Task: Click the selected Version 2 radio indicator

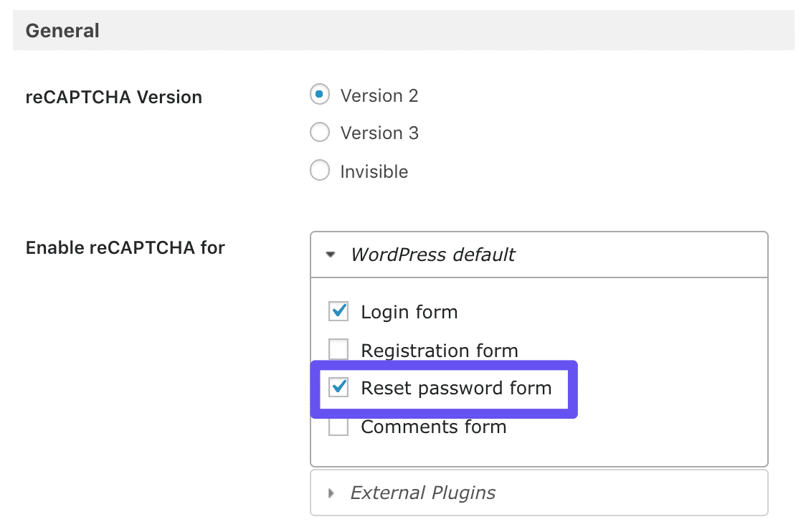Action: pyautogui.click(x=320, y=94)
